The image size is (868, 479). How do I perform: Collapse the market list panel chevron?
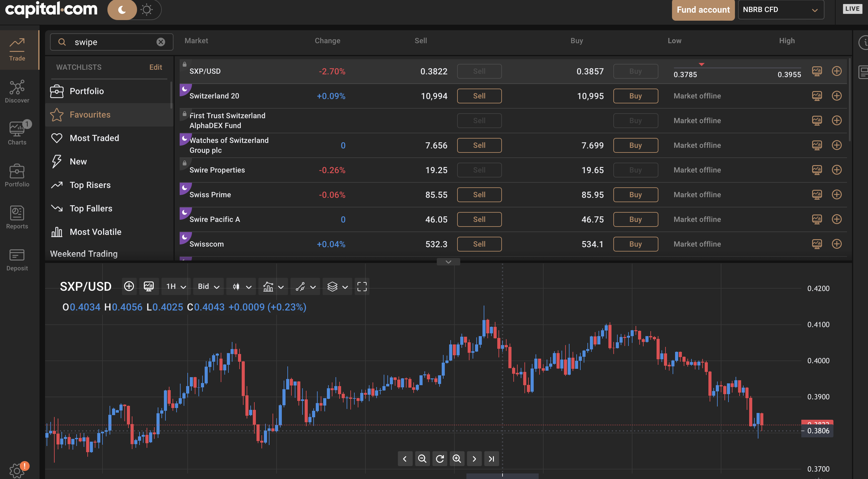pyautogui.click(x=448, y=262)
